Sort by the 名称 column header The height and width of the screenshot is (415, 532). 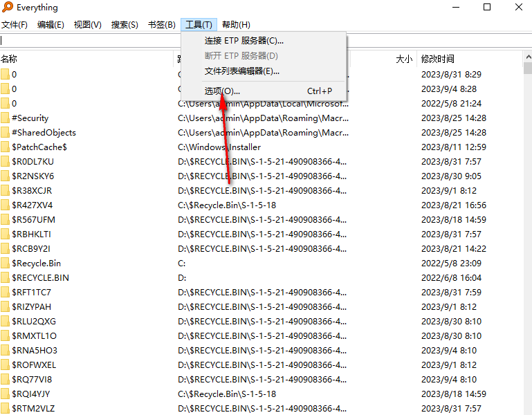[x=86, y=59]
